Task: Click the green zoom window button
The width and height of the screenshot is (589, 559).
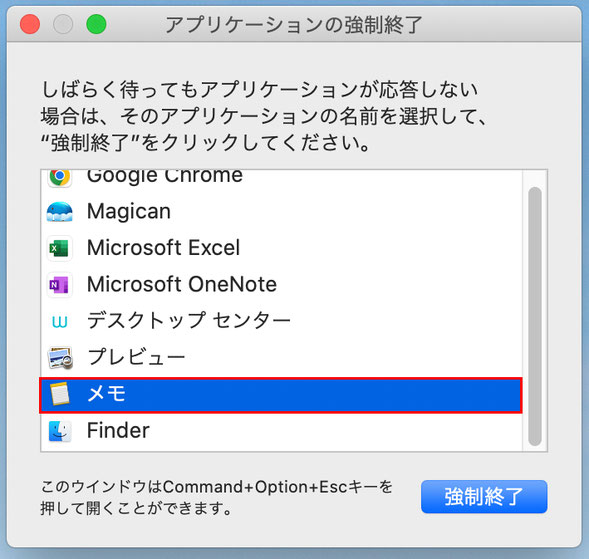Action: pos(96,24)
